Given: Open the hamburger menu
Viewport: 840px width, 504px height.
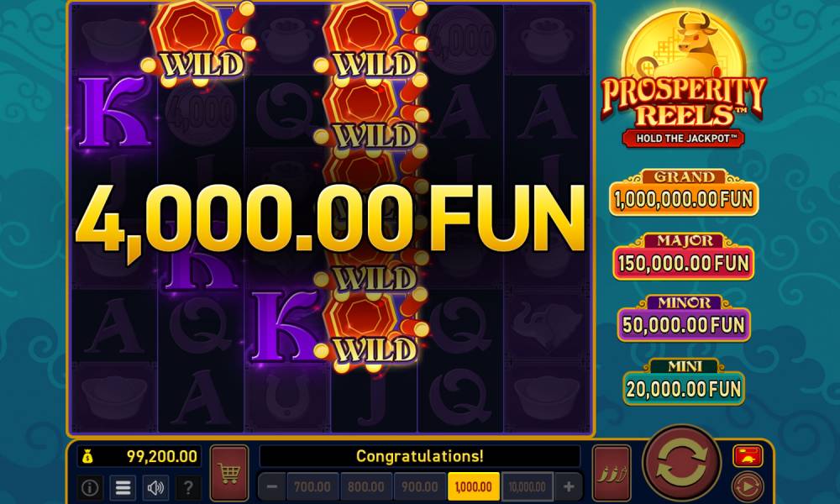Looking at the screenshot, I should coord(123,487).
